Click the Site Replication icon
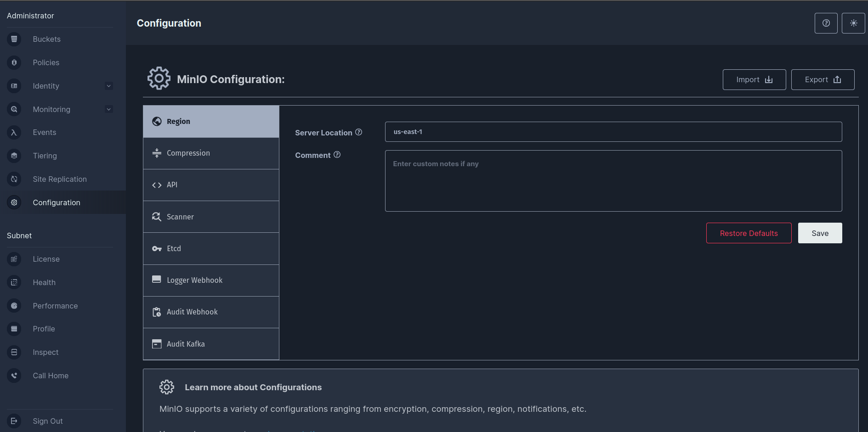 (14, 179)
